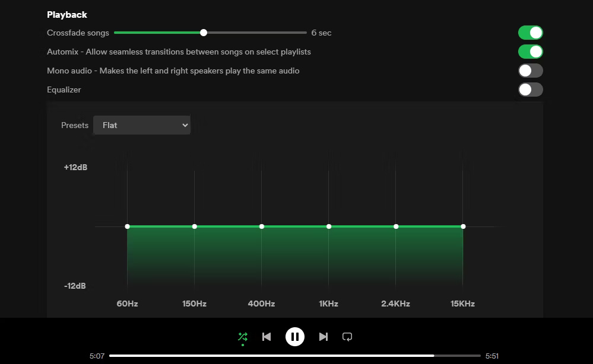This screenshot has height=364, width=593.
Task: Enable repeat mode
Action: tap(347, 336)
